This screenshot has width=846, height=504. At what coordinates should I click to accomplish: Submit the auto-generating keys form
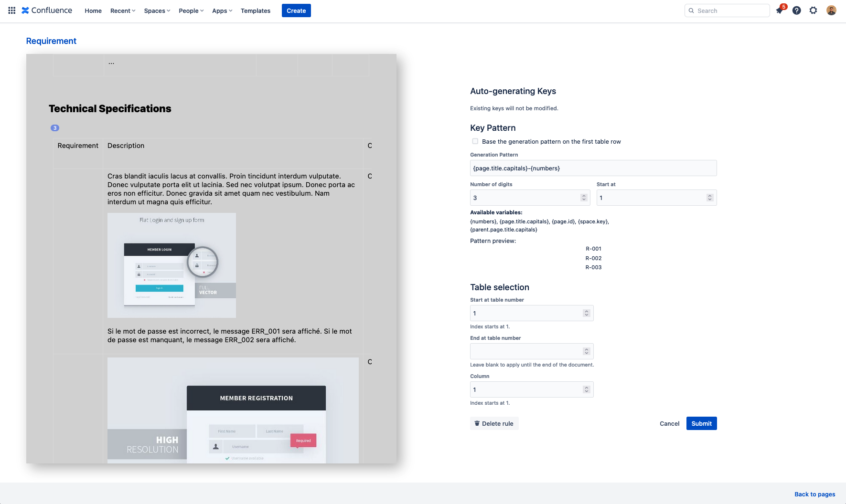(701, 423)
